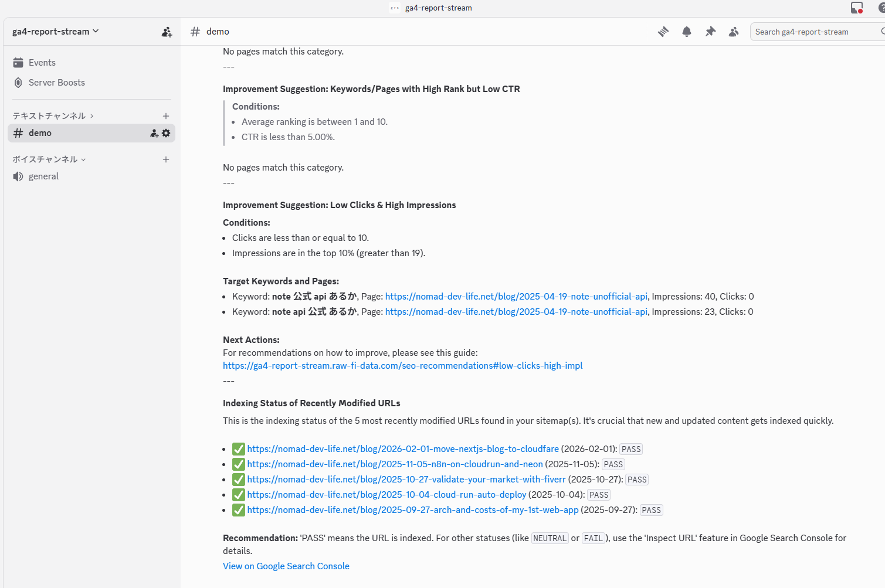Open first note-unofficial-api link for 40 impressions

pos(516,297)
